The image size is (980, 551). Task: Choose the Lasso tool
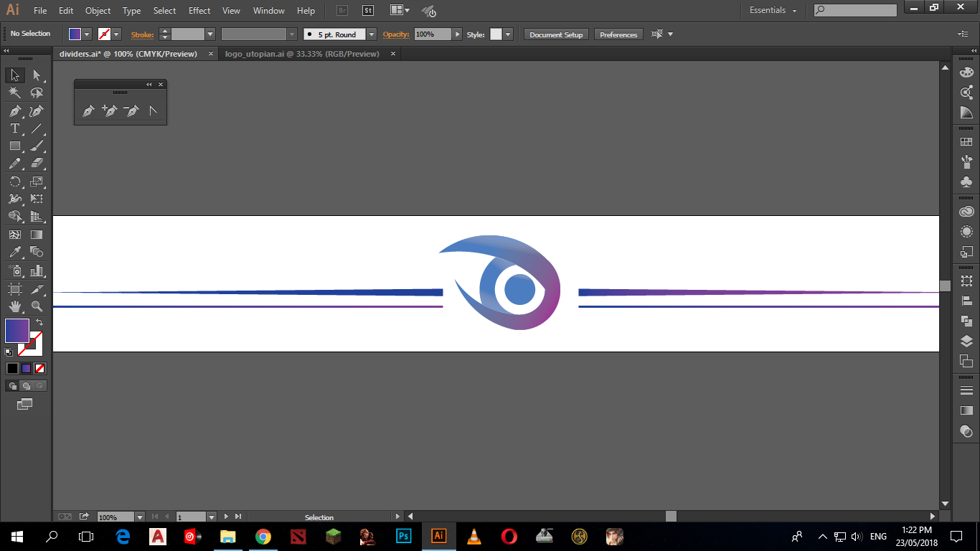[37, 93]
